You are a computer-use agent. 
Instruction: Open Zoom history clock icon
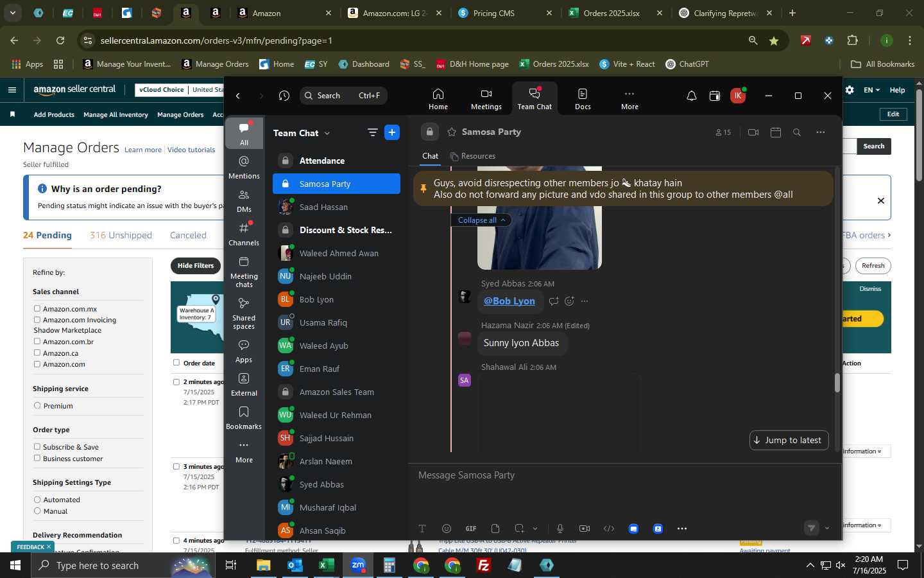point(284,96)
